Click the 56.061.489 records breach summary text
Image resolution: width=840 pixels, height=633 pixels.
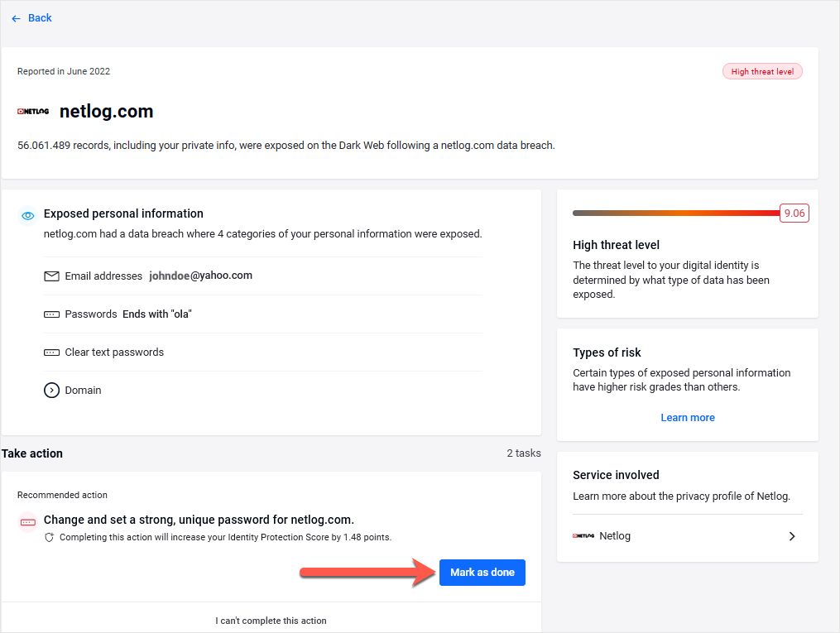[x=286, y=146]
